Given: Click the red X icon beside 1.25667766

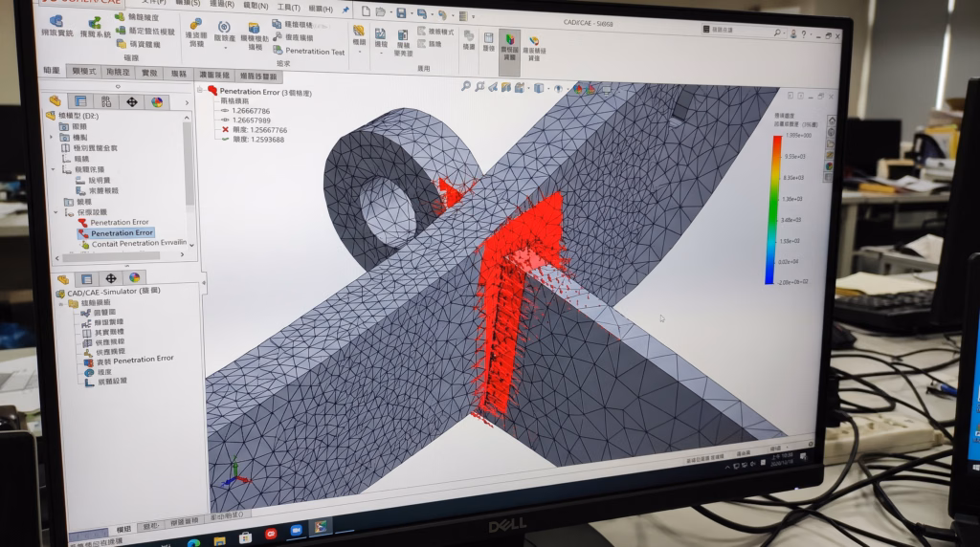Looking at the screenshot, I should pos(225,130).
